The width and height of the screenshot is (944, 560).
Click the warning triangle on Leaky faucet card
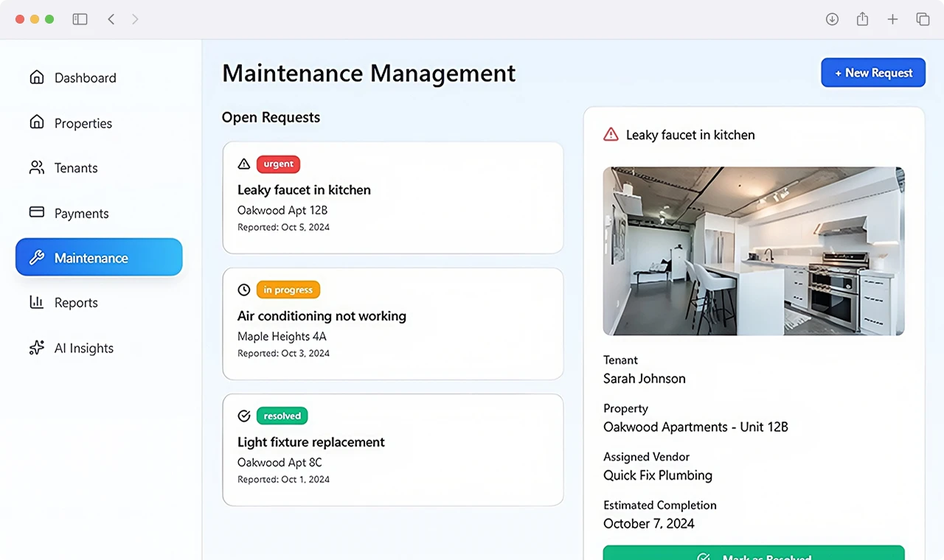click(244, 164)
